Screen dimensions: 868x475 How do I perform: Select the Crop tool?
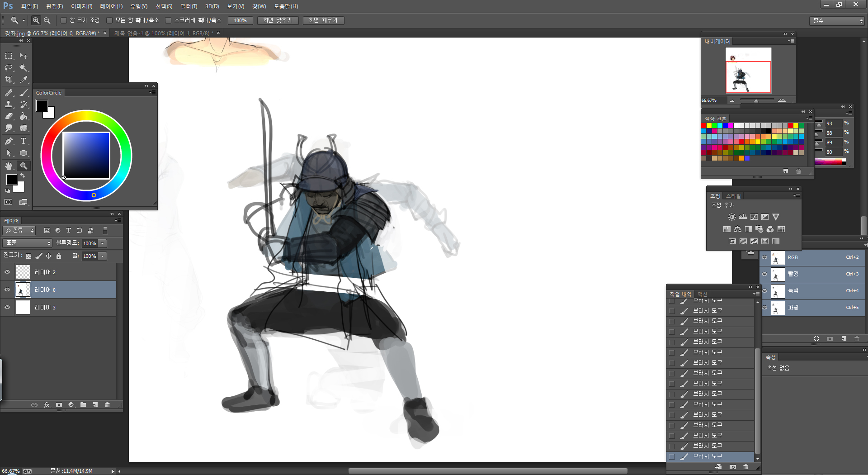pyautogui.click(x=9, y=80)
